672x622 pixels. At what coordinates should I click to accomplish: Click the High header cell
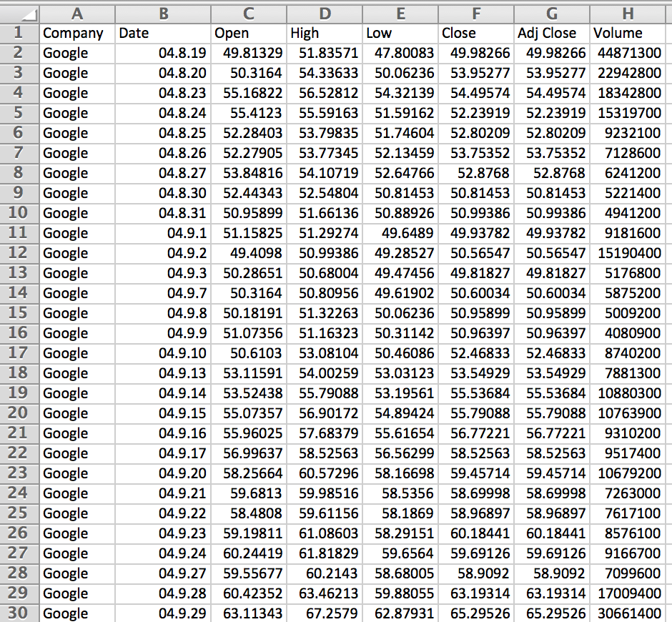click(325, 33)
